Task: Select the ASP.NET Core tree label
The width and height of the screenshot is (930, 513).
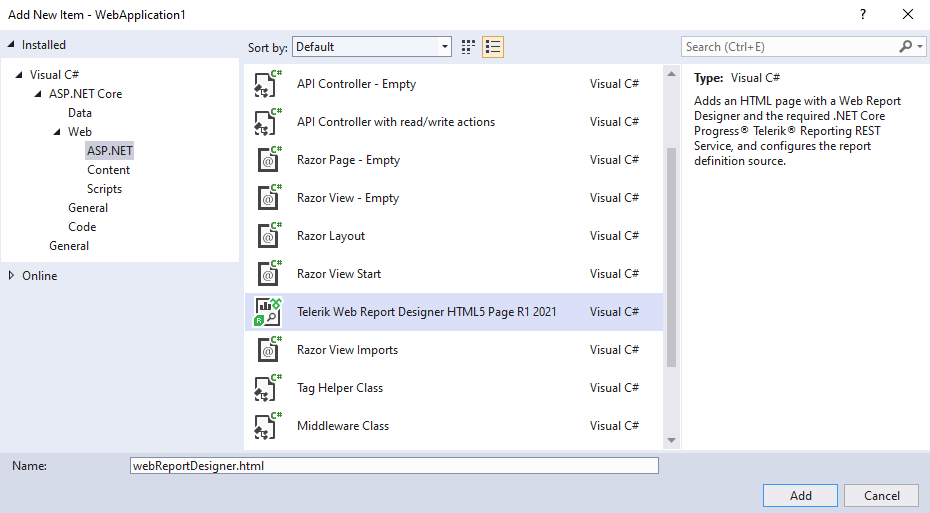Action: (85, 94)
